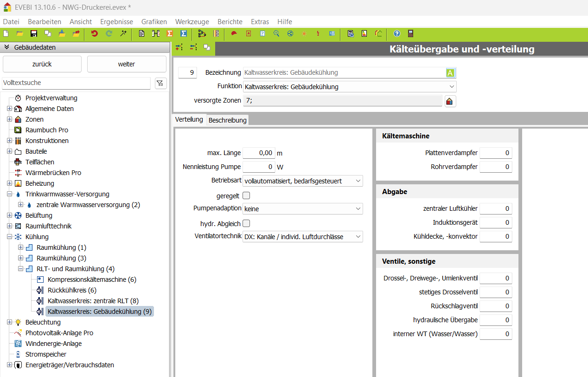Viewport: 588px width, 377px height.
Task: Expand the Beleuchtung tree node
Action: pyautogui.click(x=10, y=322)
